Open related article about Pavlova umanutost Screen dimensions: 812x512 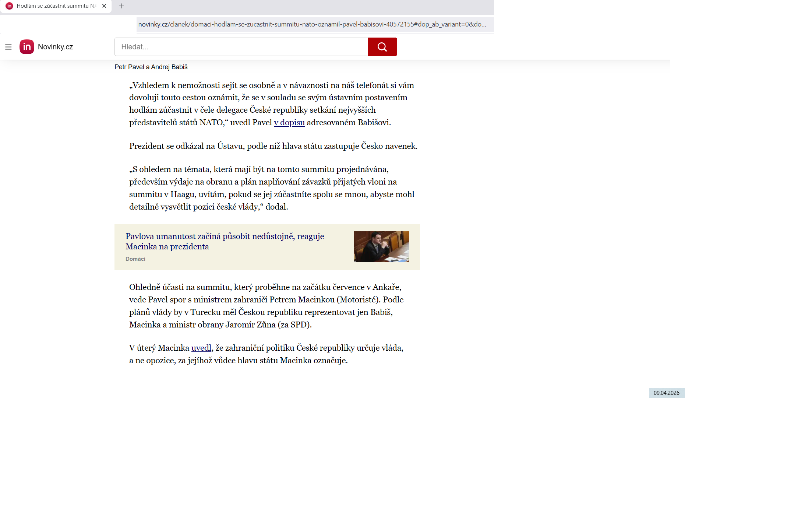(225, 241)
